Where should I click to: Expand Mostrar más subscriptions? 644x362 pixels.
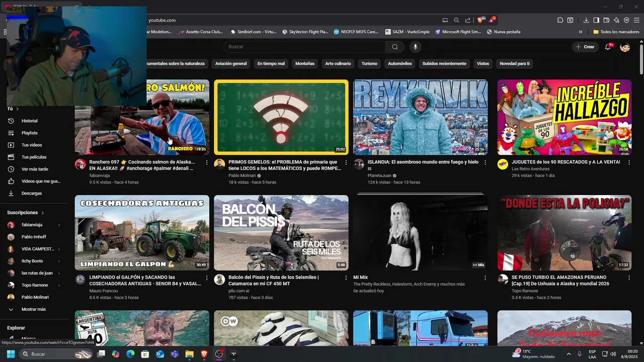coord(34,309)
